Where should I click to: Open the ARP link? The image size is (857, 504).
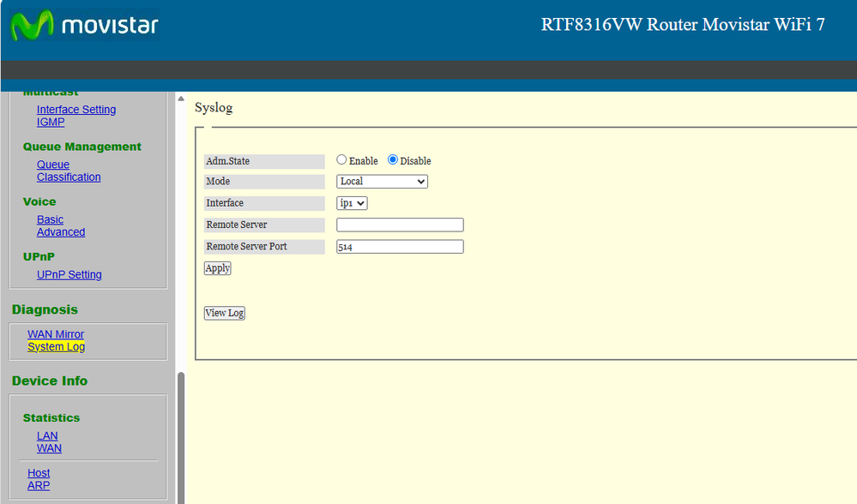[x=39, y=486]
